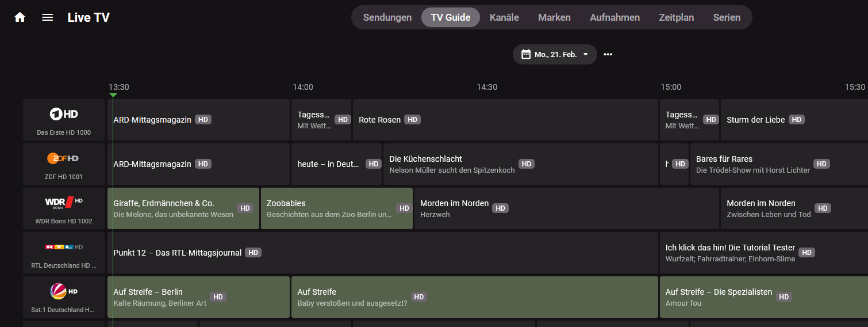Open Morden im Norden Zwischen Leben und Tod

[794, 208]
